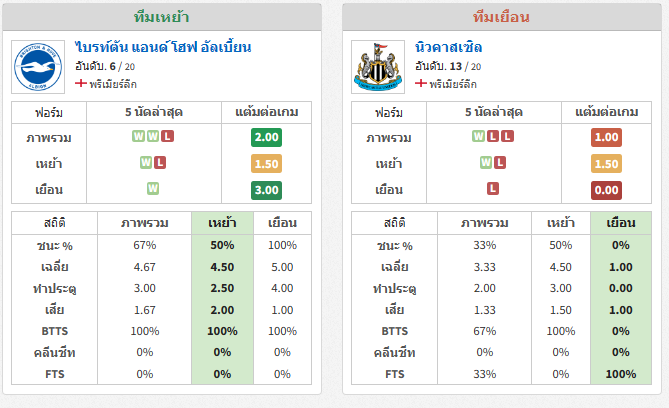The height and width of the screenshot is (408, 669).
Task: Click Newcastle's dark red 0.00 points badge
Action: [606, 190]
